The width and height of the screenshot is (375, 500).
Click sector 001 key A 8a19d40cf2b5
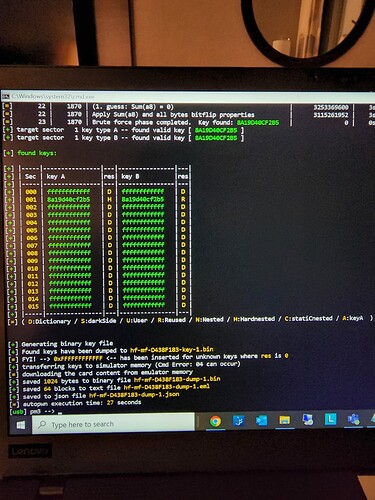click(68, 199)
